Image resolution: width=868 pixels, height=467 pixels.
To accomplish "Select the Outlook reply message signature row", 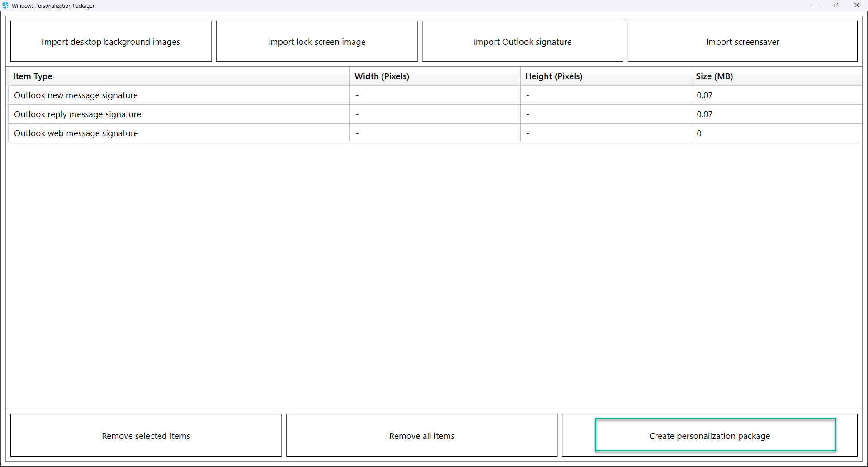I will coord(77,114).
